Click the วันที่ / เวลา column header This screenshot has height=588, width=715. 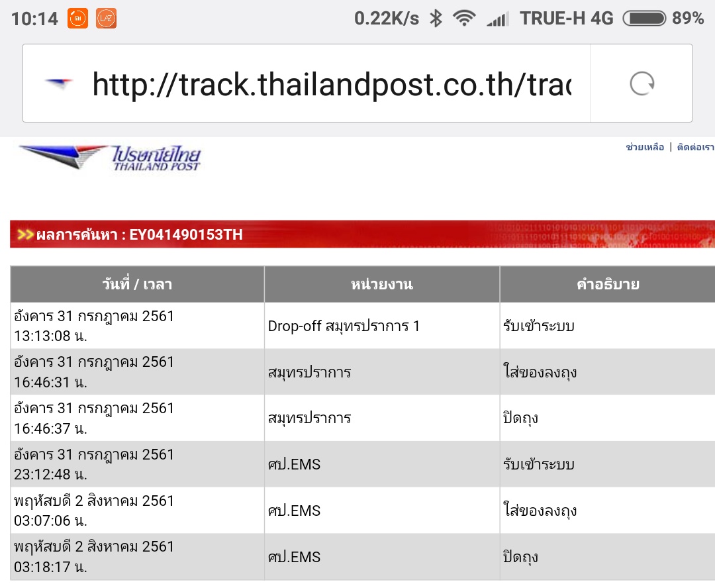[x=137, y=285]
